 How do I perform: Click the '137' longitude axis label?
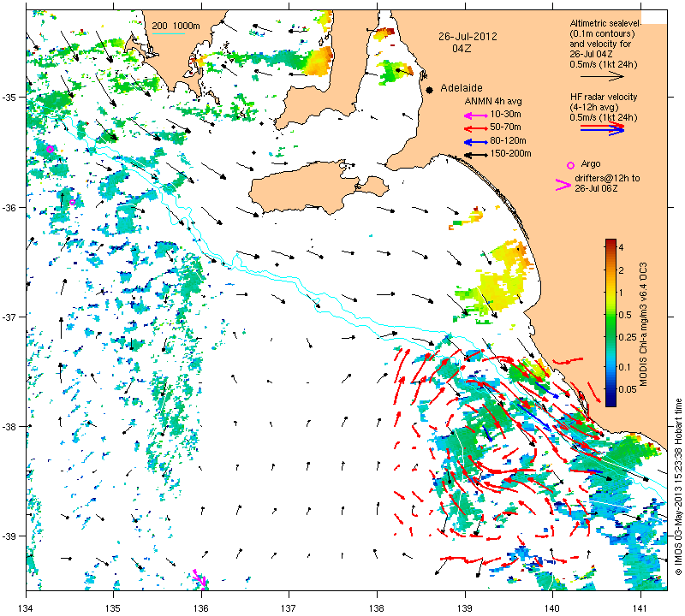[x=289, y=607]
